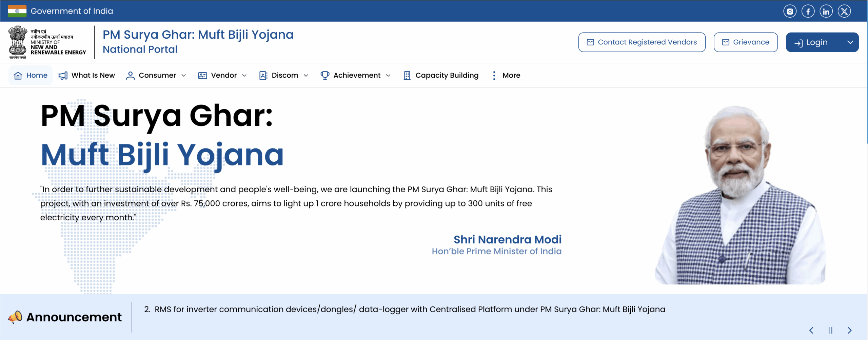Viewport: 868px width, 340px height.
Task: Click Contact Registered Vendors button
Action: pyautogui.click(x=642, y=42)
